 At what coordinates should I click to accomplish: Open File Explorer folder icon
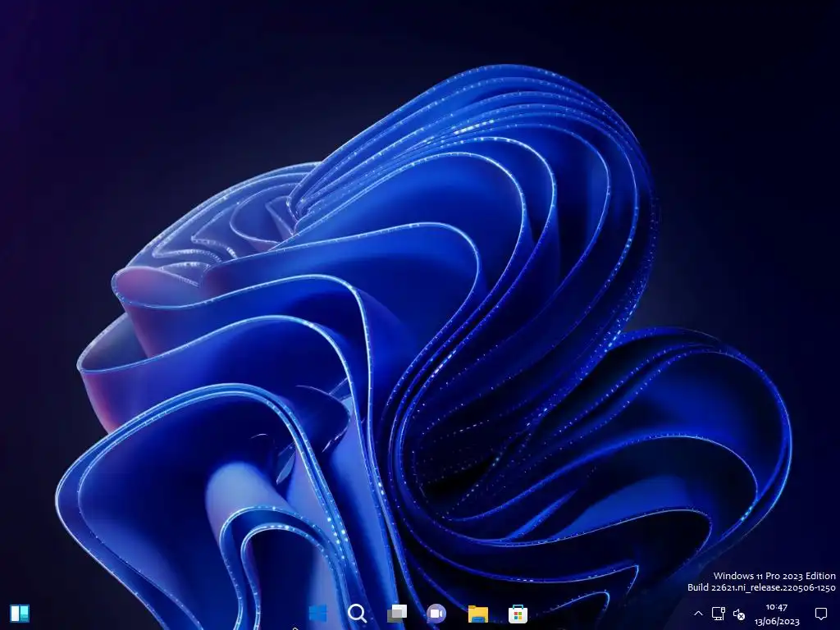click(x=478, y=614)
